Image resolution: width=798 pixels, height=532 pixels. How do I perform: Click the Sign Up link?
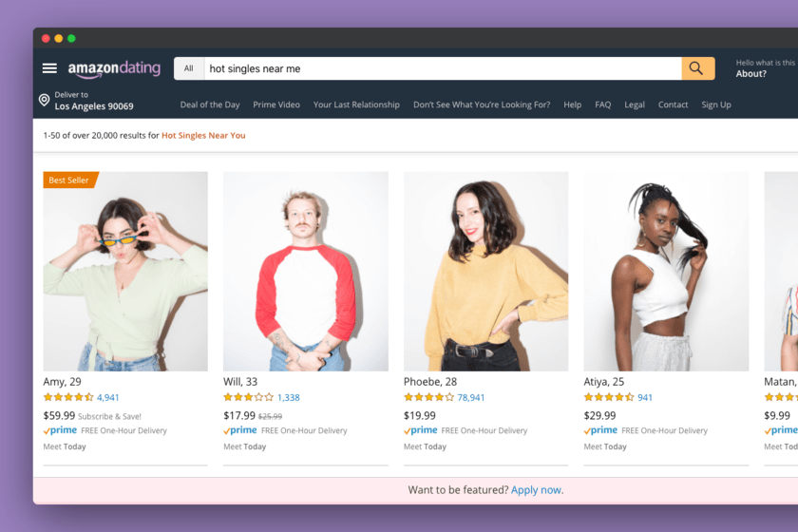pos(716,104)
